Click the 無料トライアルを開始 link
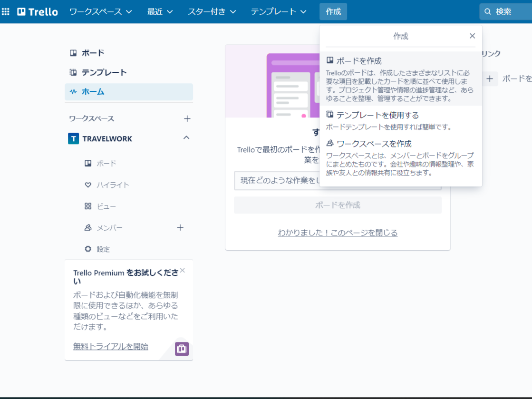 [111, 346]
